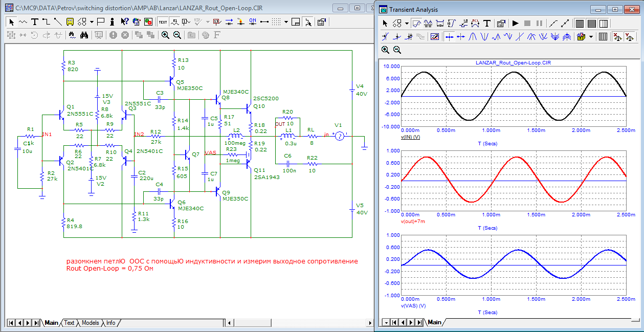Screen dimensions: 644x332
Task: Toggle X-axis normalize scale button
Action: coord(617,37)
